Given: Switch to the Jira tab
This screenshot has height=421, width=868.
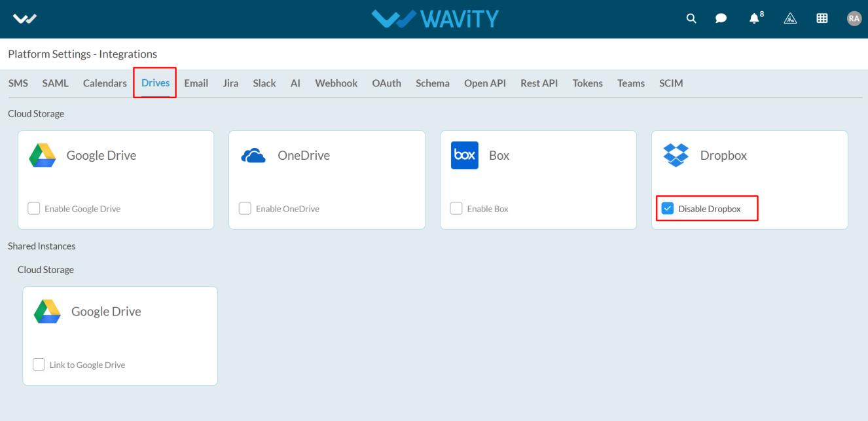Looking at the screenshot, I should (x=230, y=83).
